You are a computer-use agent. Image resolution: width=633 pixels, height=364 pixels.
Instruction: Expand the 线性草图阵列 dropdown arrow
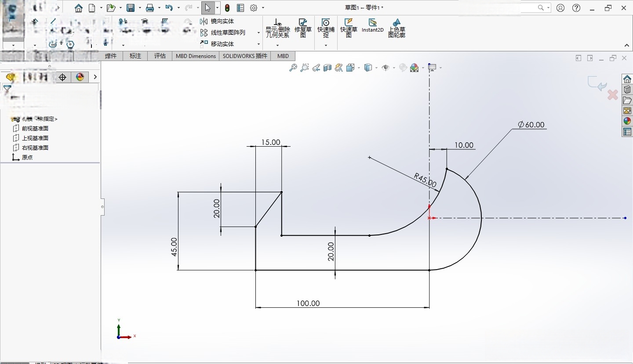(x=258, y=32)
